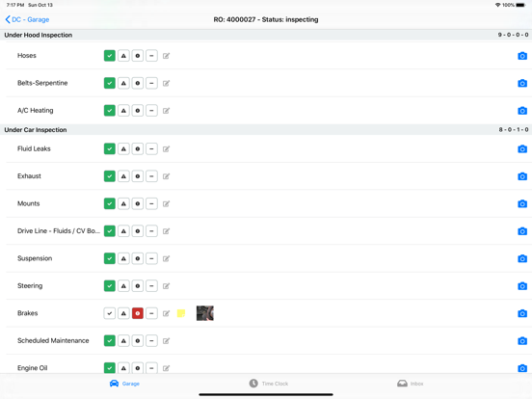The height and width of the screenshot is (399, 532).
Task: Mark A/C Heating as failed
Action: click(x=138, y=111)
